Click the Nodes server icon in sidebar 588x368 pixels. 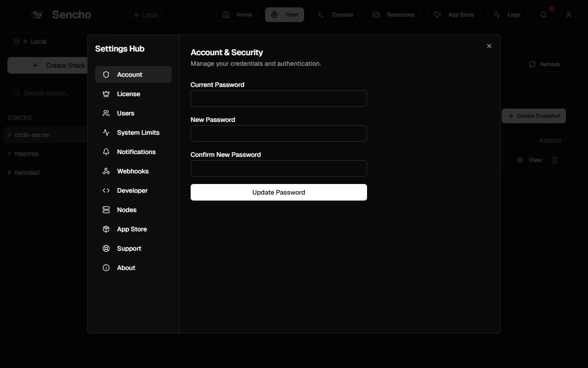(x=106, y=210)
